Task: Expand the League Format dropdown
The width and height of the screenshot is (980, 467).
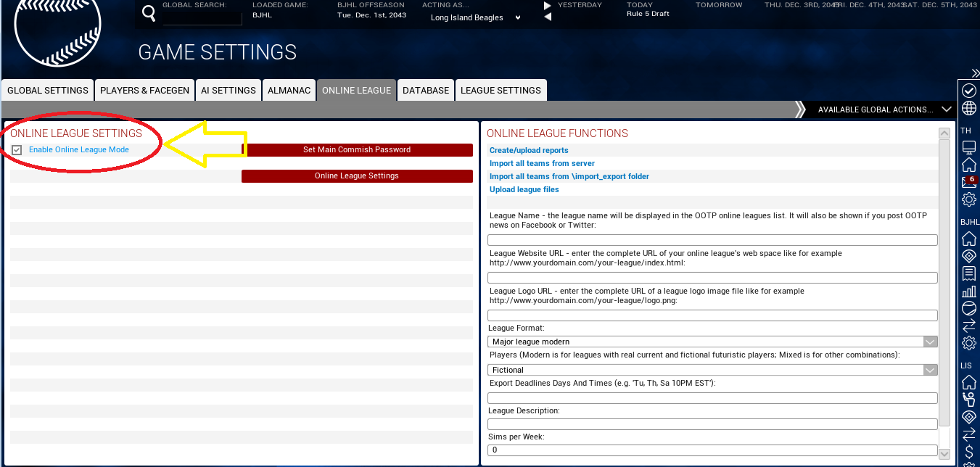Action: pyautogui.click(x=930, y=342)
